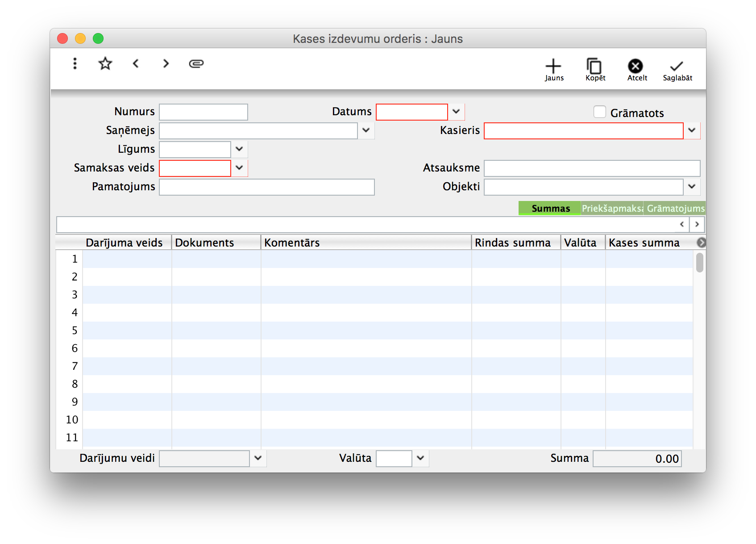The height and width of the screenshot is (544, 756).
Task: Go to next record arrow
Action: (x=166, y=64)
